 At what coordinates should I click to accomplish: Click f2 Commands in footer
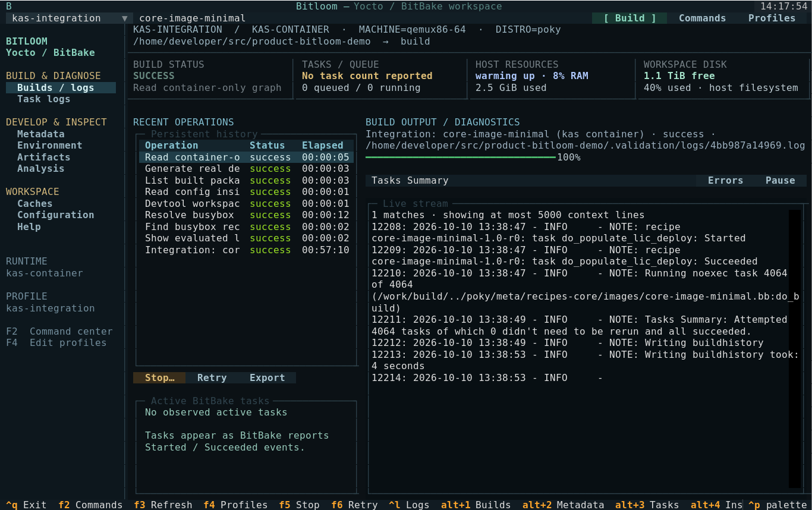pos(90,505)
